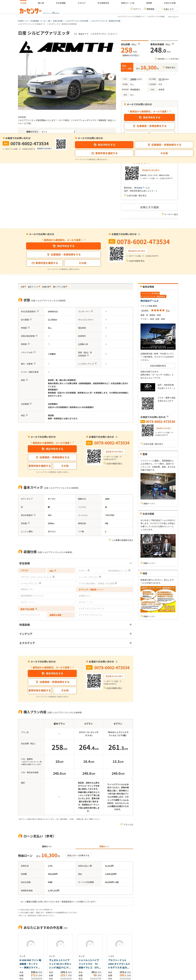Open the カタログ navigation tab
The width and height of the screenshot is (196, 980).
[82, 3]
